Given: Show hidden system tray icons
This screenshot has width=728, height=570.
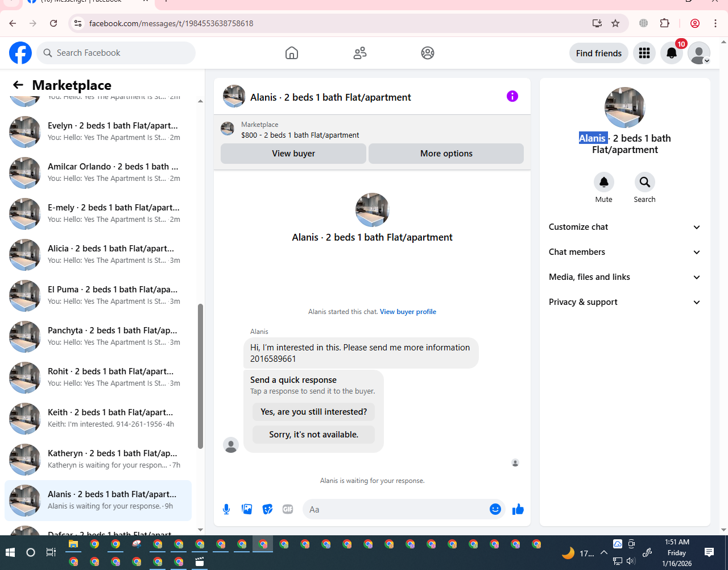Looking at the screenshot, I should tap(604, 552).
